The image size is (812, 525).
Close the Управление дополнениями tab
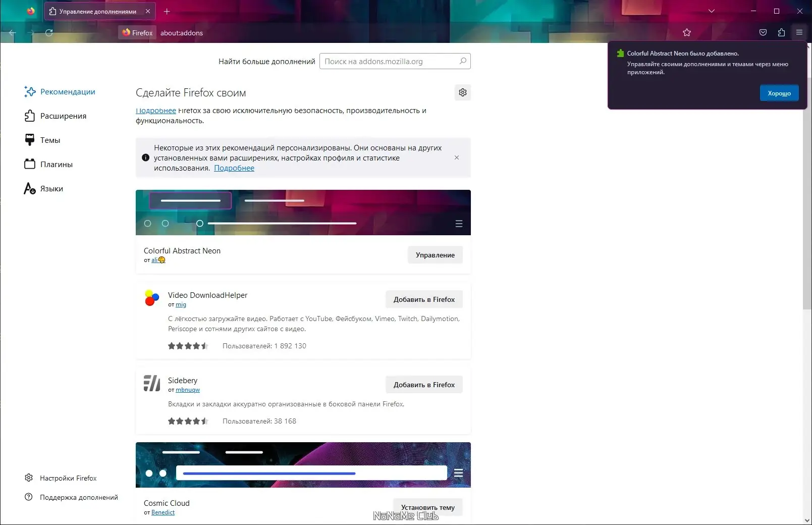(x=148, y=11)
